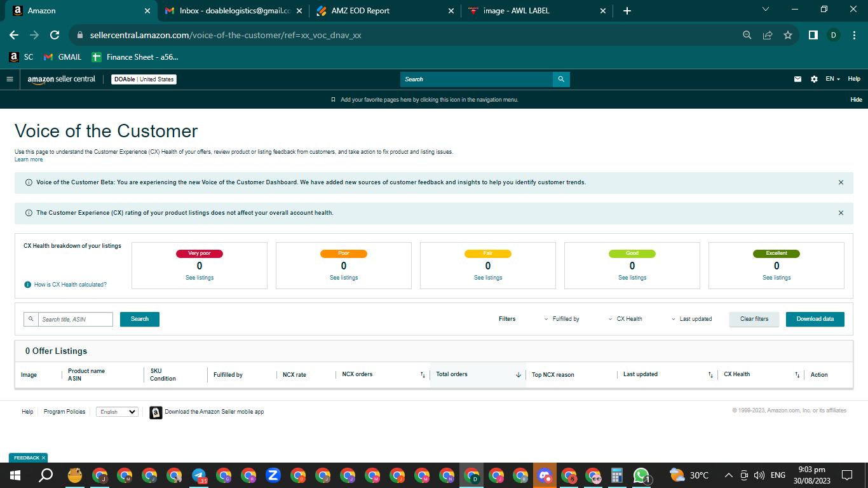The image size is (868, 488).
Task: Open the Settings gear in Seller Central
Action: (x=814, y=79)
